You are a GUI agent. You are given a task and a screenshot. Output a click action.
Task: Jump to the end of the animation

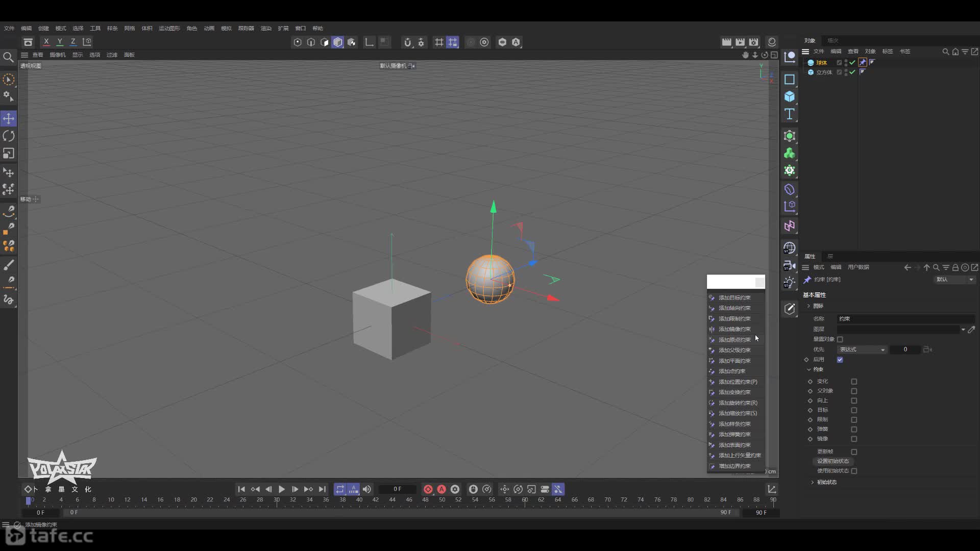tap(322, 489)
